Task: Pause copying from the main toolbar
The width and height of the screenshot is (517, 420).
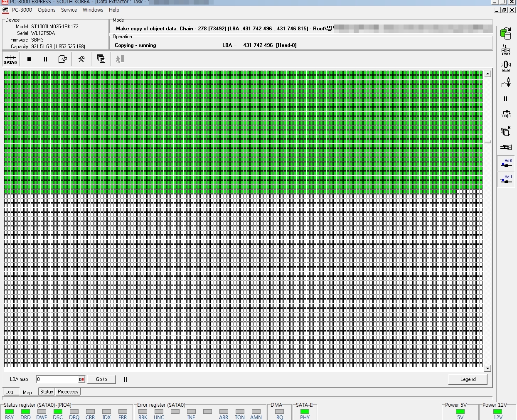Action: pos(46,59)
